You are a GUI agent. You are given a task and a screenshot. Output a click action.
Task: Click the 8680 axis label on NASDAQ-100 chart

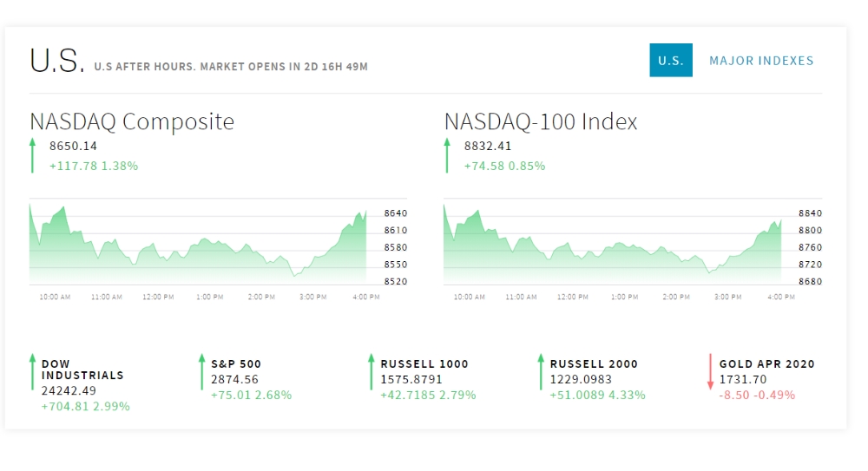tap(811, 282)
